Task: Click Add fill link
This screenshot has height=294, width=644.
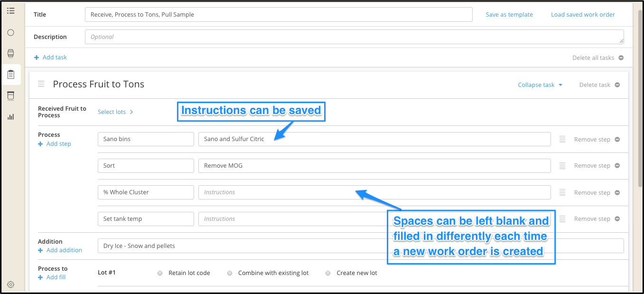Action: [56, 277]
